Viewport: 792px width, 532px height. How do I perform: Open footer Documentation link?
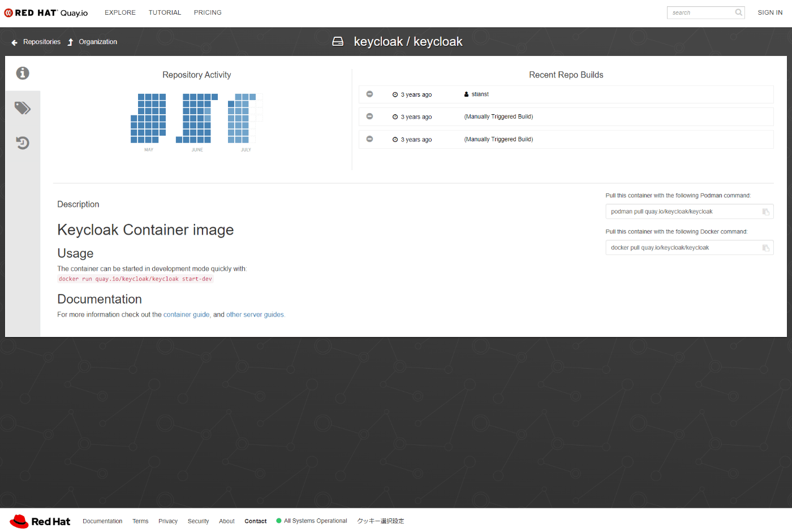(x=102, y=521)
